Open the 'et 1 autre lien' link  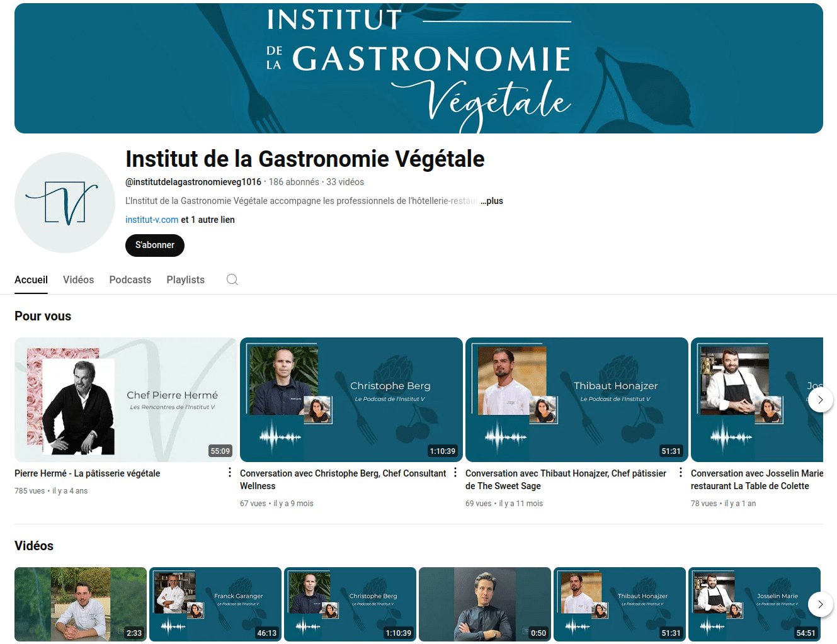pos(208,220)
